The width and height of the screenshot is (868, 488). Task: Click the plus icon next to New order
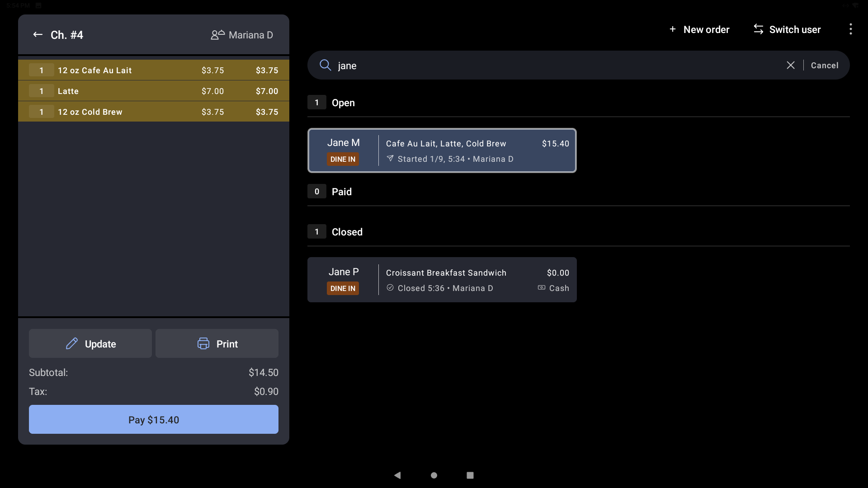click(672, 29)
